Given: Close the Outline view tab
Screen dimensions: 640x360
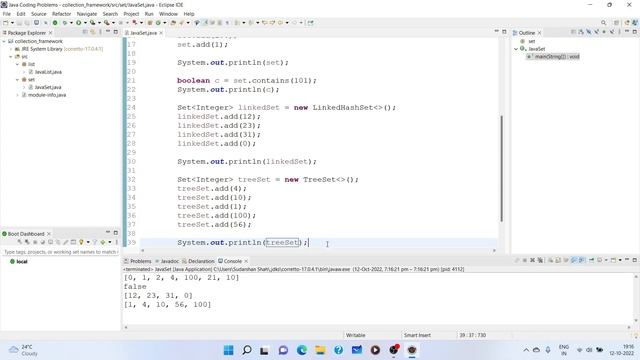Looking at the screenshot, I should point(539,33).
